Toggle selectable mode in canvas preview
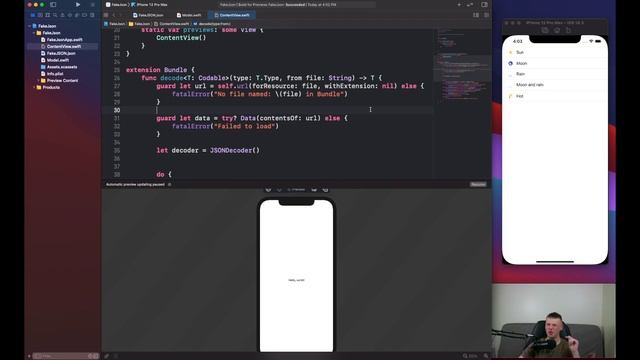640x360 pixels. click(279, 189)
